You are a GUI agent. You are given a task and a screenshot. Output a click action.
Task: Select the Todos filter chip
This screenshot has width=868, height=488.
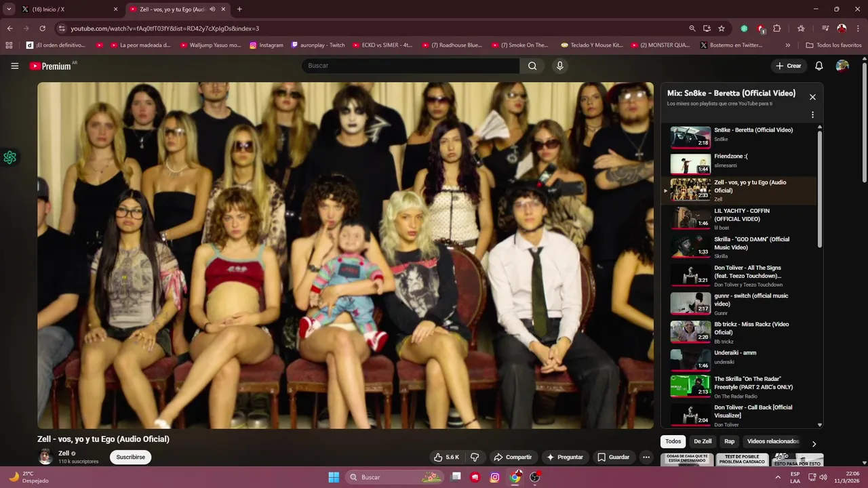click(673, 441)
